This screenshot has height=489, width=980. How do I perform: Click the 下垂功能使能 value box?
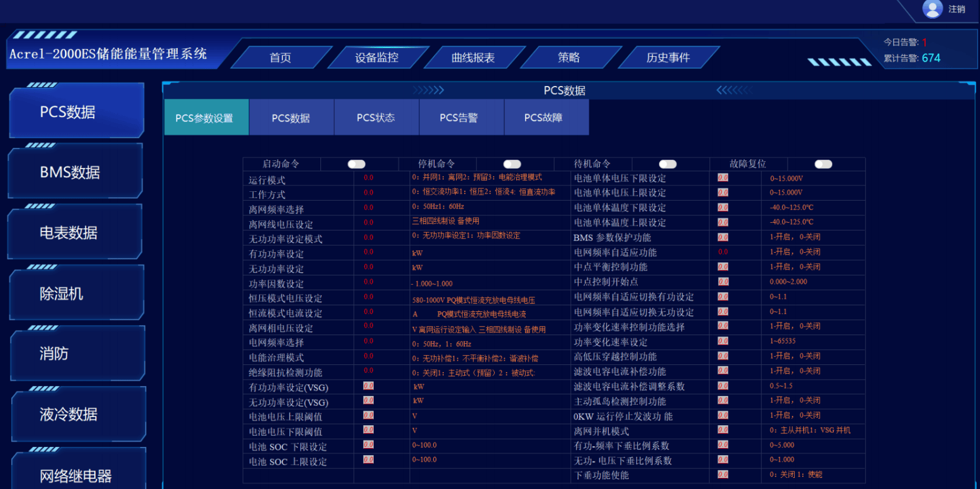coord(723,475)
